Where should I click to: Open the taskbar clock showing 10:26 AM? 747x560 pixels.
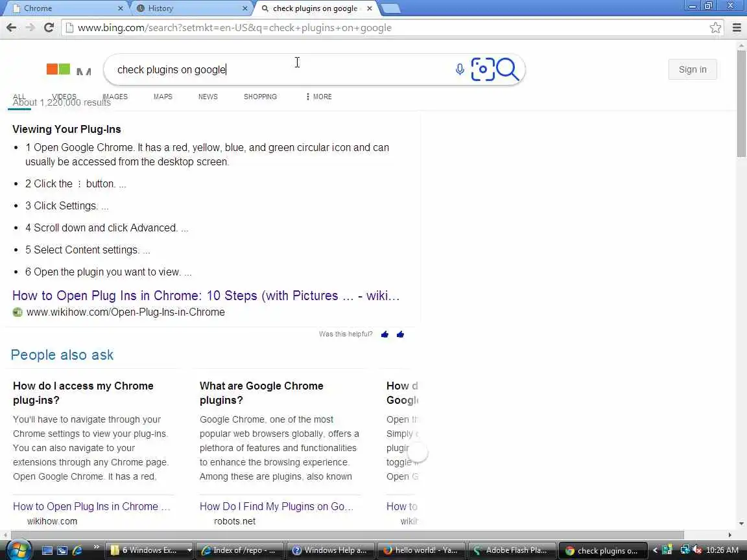click(722, 550)
